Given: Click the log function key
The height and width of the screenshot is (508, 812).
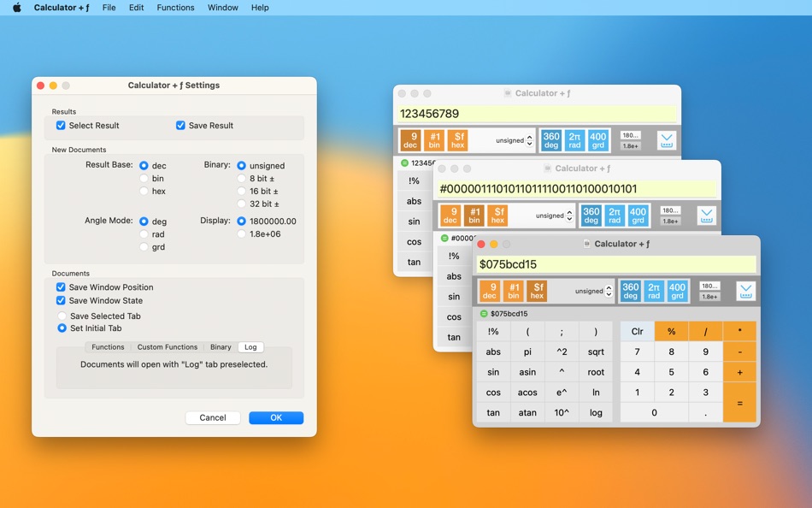Looking at the screenshot, I should tap(596, 412).
